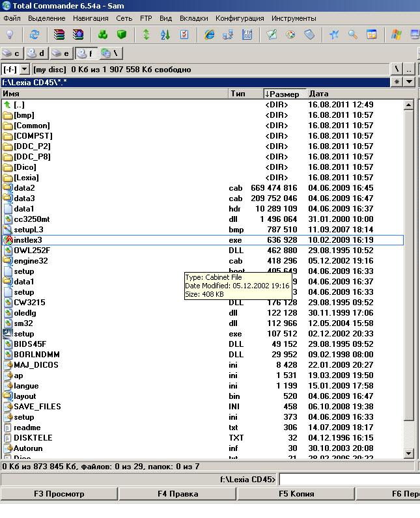Open the Вкладки menu
420x518 pixels.
pyautogui.click(x=193, y=18)
